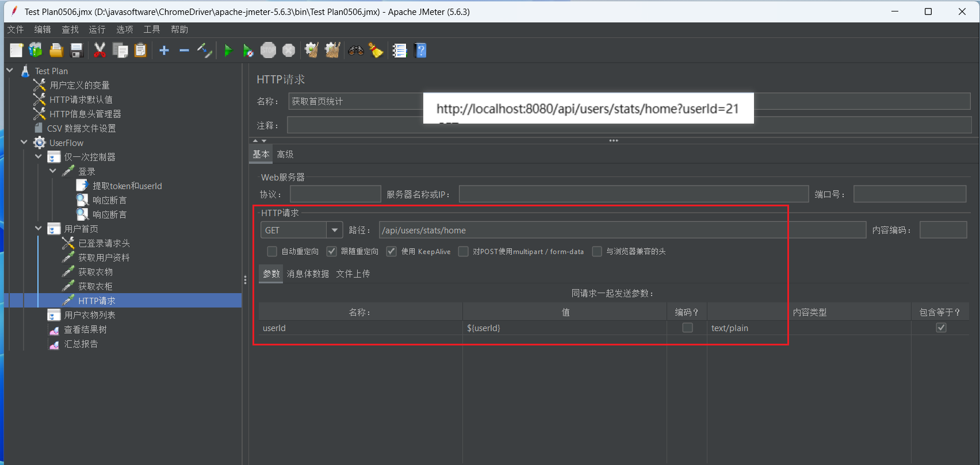980x465 pixels.
Task: Stop the running test icon
Action: [x=269, y=51]
